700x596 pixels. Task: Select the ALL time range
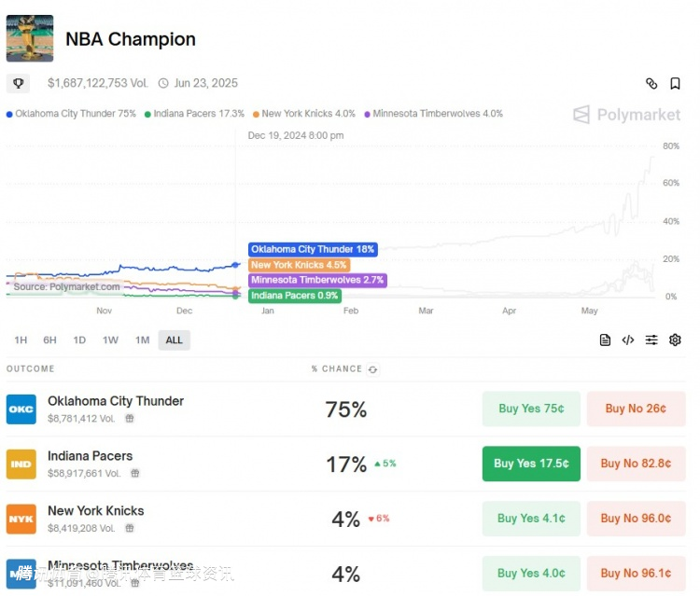click(174, 340)
